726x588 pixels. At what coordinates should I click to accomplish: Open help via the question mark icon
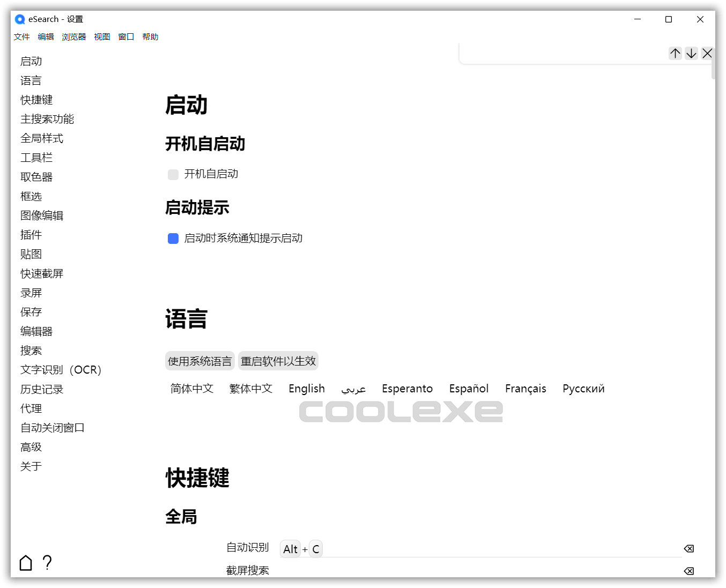(47, 563)
